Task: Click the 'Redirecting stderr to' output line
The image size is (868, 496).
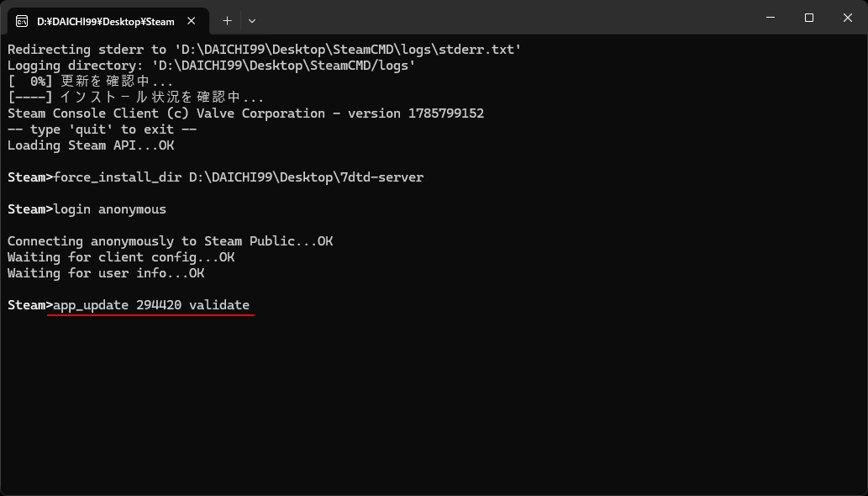Action: click(264, 50)
